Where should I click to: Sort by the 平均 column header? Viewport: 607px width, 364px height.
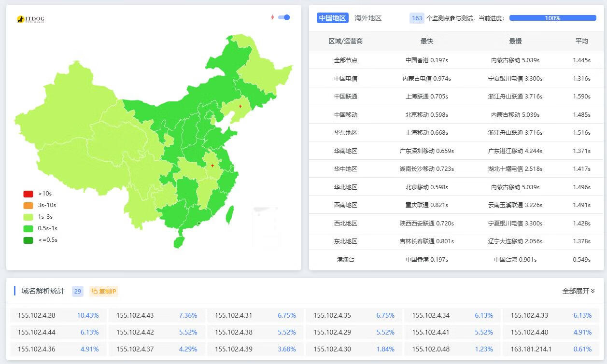click(581, 41)
